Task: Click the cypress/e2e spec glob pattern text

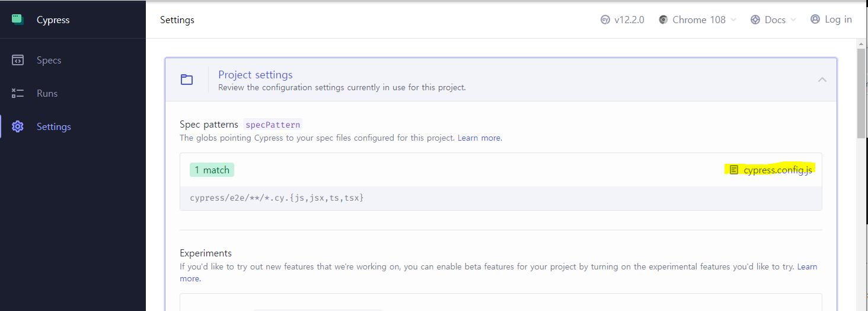Action: 277,197
